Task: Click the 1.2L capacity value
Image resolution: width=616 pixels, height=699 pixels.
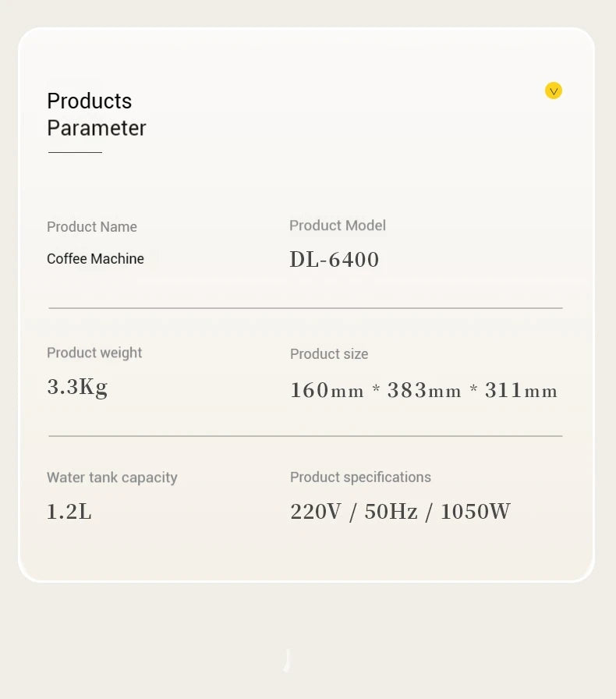Action: coord(69,512)
